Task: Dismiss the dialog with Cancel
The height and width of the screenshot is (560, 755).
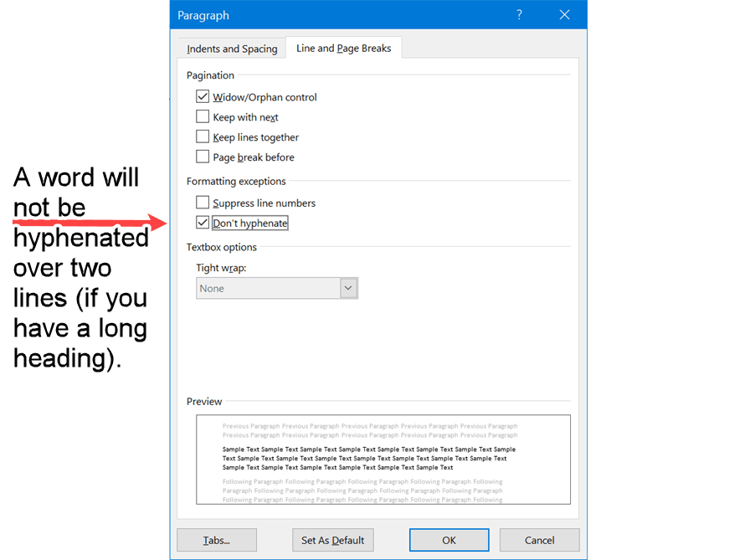Action: pyautogui.click(x=539, y=540)
